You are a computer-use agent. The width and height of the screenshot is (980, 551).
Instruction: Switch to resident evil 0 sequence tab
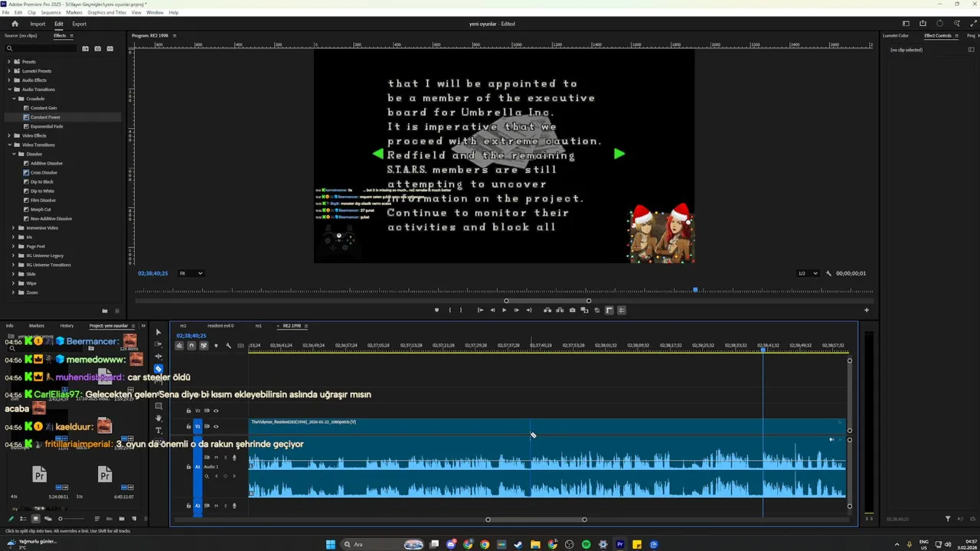point(220,326)
